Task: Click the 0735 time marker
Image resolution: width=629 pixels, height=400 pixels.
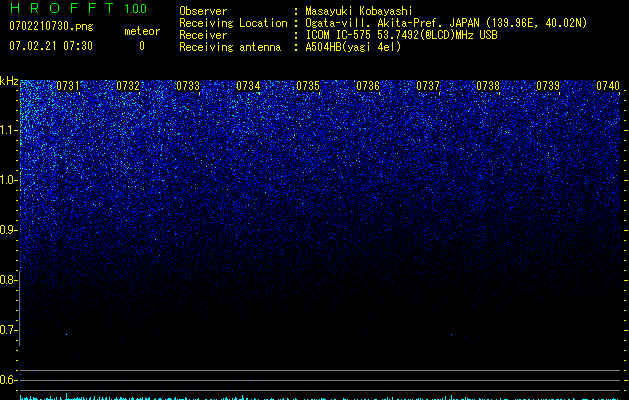Action: point(308,86)
